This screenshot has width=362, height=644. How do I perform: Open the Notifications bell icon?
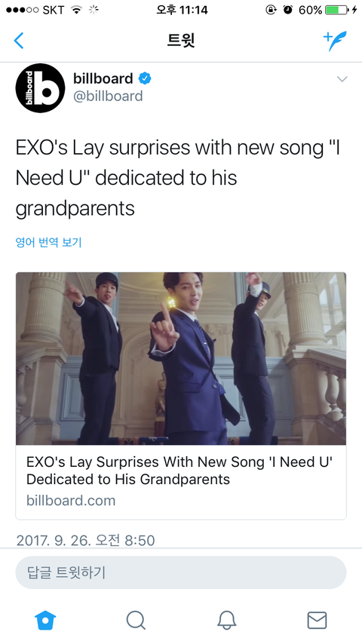(x=226, y=620)
